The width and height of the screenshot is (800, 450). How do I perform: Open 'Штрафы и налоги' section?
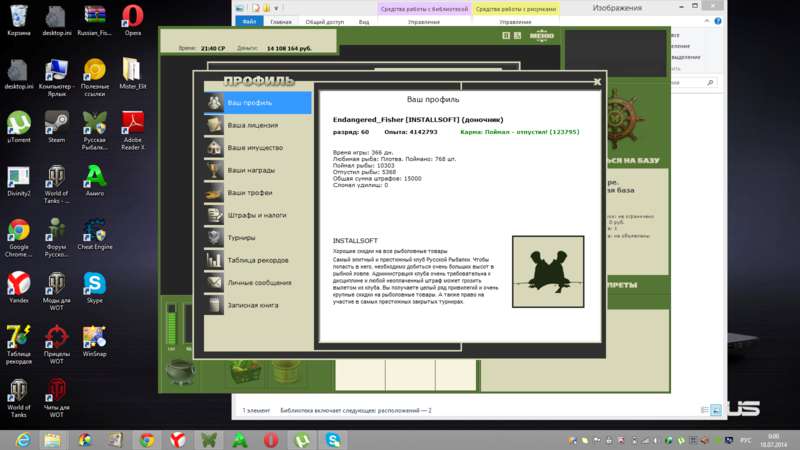[x=258, y=215]
